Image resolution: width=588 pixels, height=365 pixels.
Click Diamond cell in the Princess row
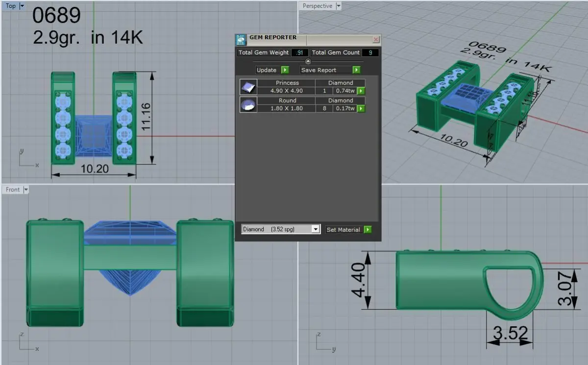pos(341,83)
